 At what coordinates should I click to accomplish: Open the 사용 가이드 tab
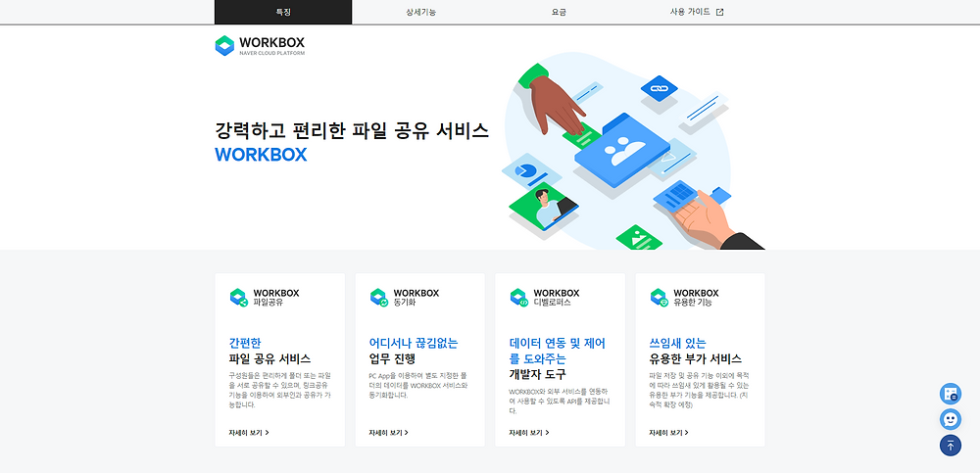696,12
